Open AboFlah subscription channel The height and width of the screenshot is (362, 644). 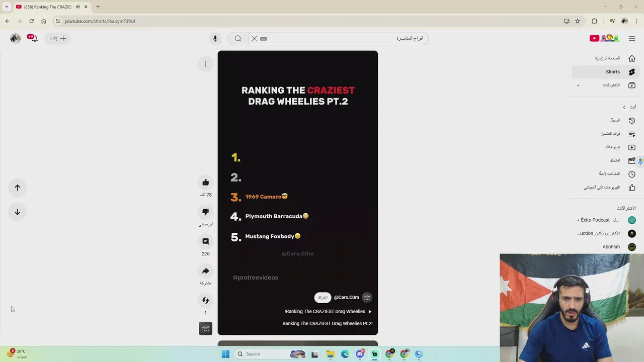606,247
